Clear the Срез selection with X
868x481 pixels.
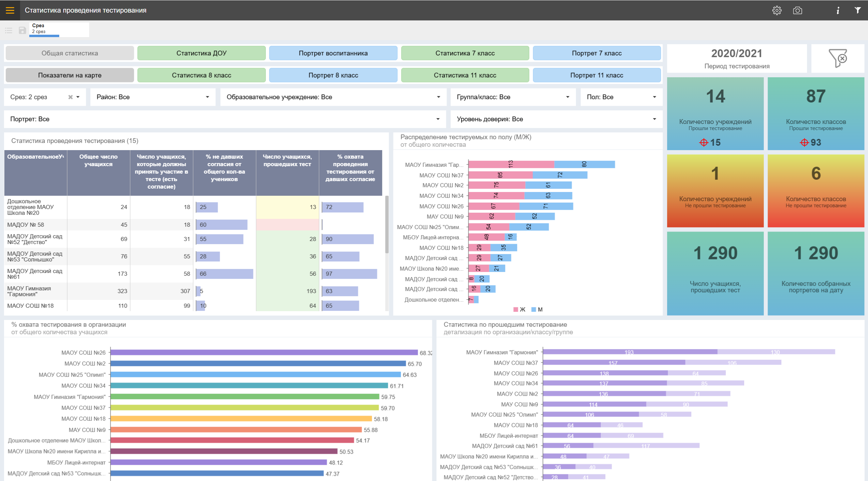pos(70,97)
